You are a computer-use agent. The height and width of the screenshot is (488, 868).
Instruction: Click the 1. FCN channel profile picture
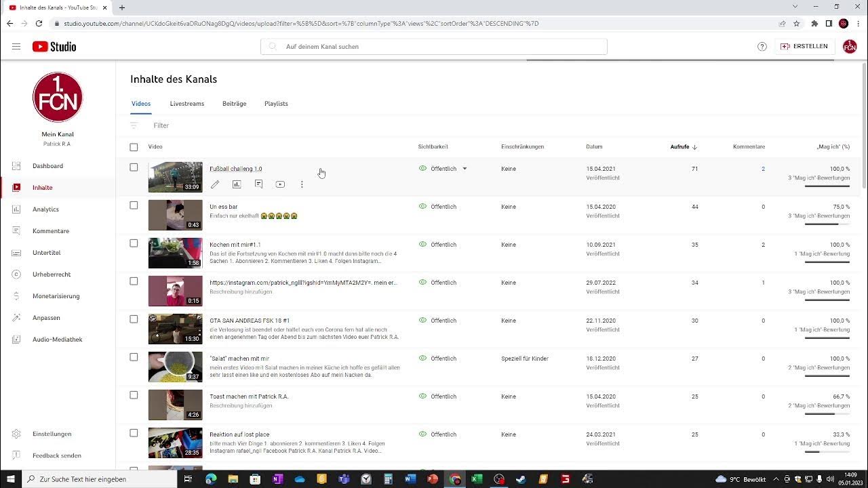(58, 98)
